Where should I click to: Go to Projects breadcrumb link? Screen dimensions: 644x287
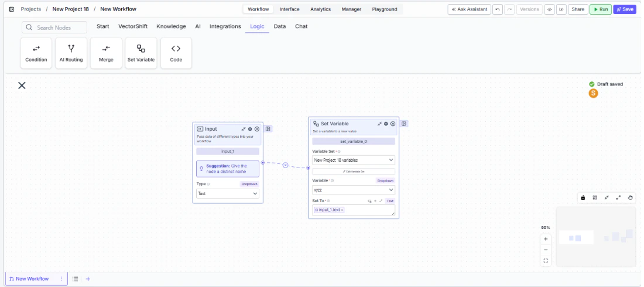31,9
